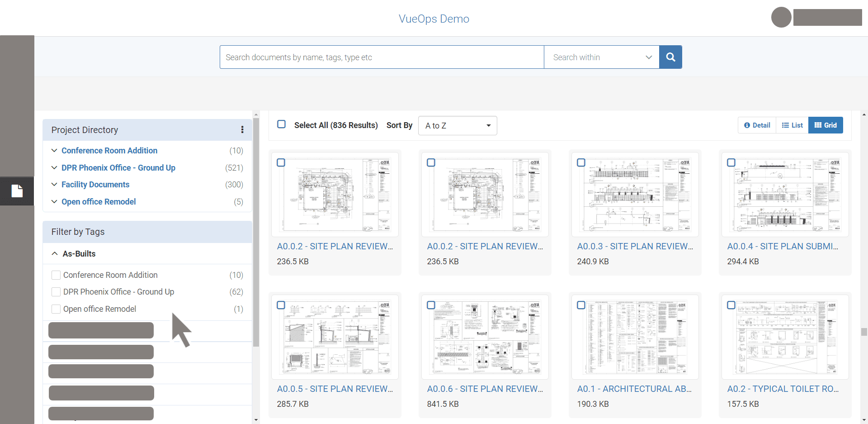Open the Sort By A to Z dropdown

point(458,126)
